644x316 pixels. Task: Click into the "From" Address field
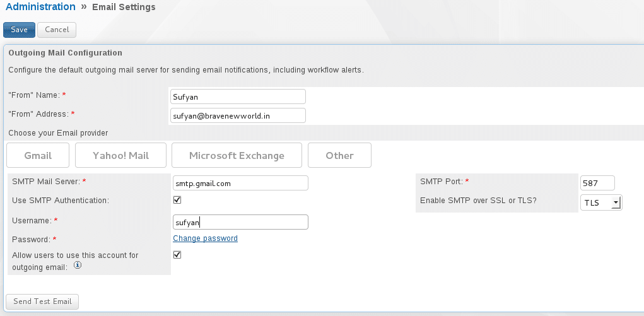point(238,115)
